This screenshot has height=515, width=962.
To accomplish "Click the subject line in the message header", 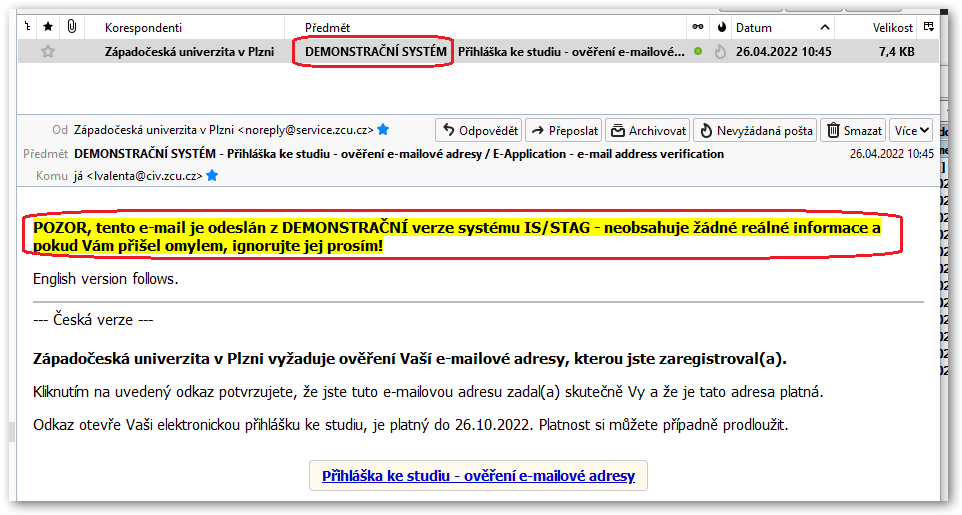I will coord(399,153).
